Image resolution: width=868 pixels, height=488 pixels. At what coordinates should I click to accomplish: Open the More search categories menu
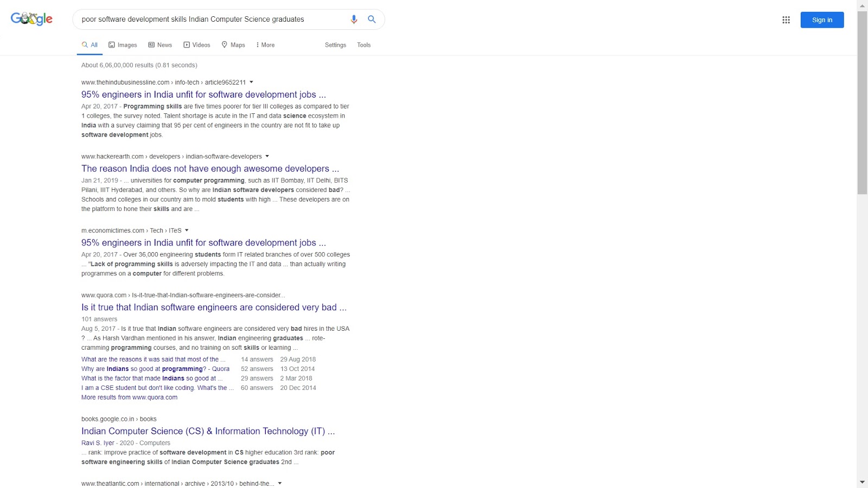(265, 44)
